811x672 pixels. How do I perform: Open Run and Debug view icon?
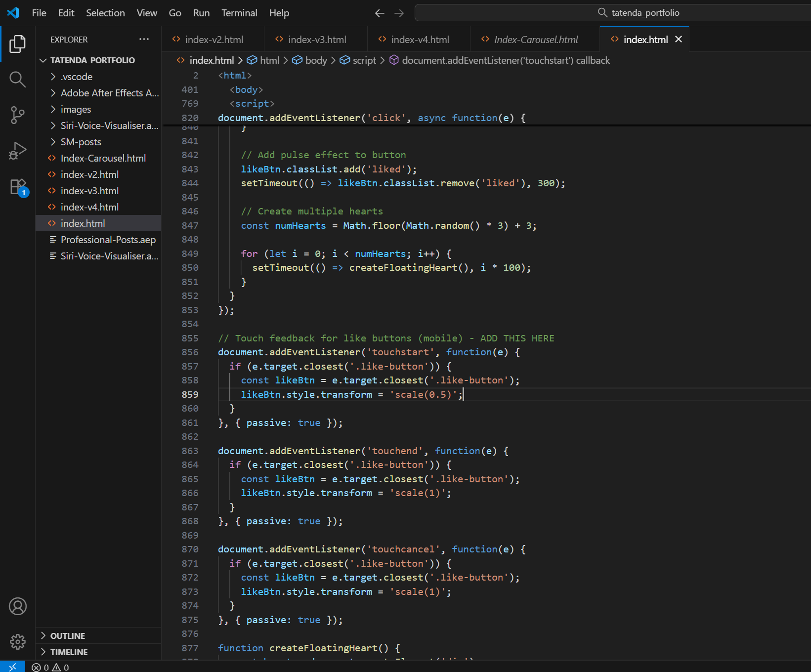[x=17, y=151]
